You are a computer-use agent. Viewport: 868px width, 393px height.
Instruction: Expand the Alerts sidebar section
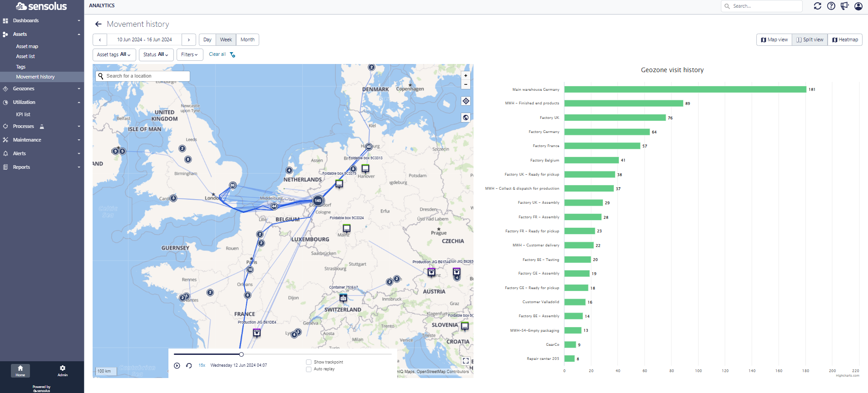click(x=42, y=153)
